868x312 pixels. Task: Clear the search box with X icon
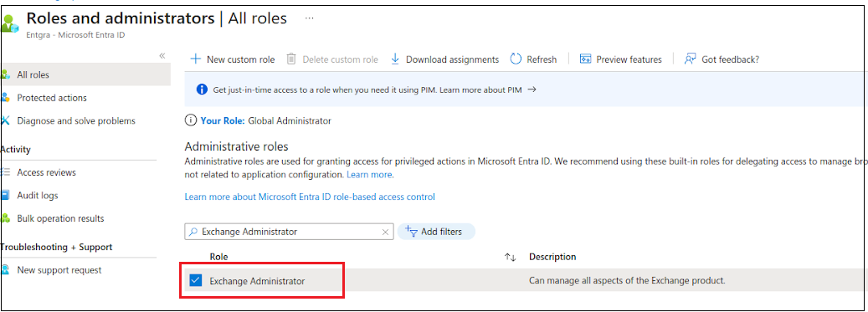[385, 233]
